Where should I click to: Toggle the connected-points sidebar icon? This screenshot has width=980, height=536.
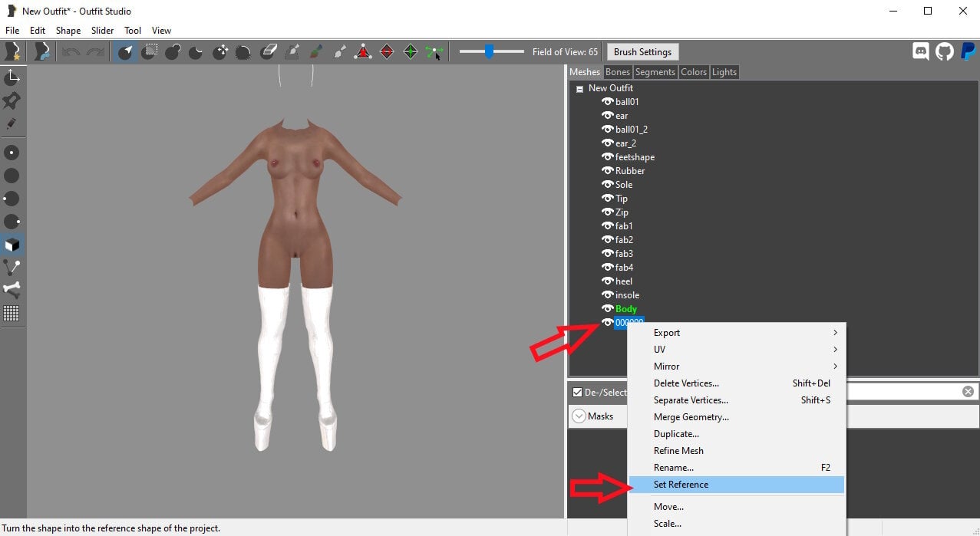tap(12, 268)
